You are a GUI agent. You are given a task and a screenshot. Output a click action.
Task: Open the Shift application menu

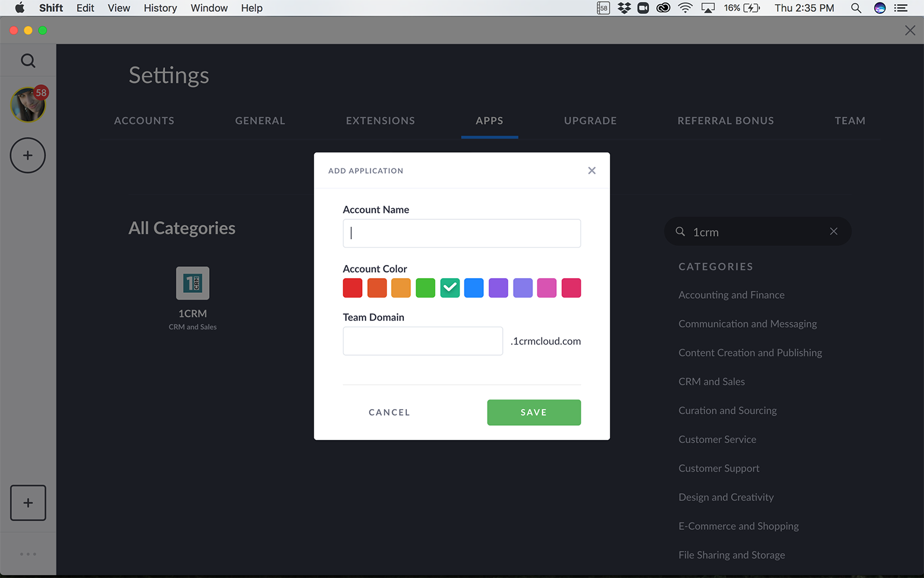[x=51, y=8]
